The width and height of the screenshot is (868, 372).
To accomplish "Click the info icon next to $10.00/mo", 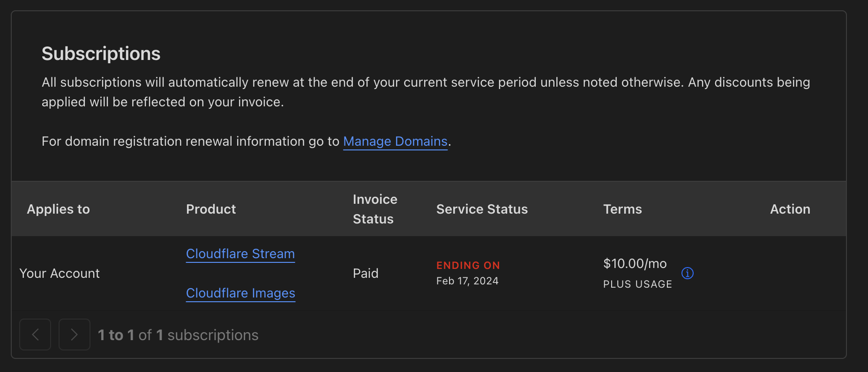I will (x=687, y=273).
